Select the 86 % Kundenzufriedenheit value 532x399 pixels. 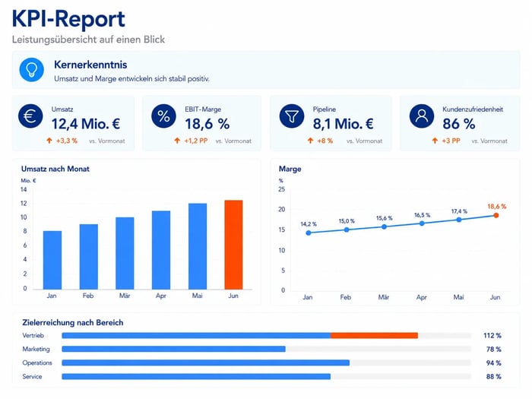(x=459, y=124)
